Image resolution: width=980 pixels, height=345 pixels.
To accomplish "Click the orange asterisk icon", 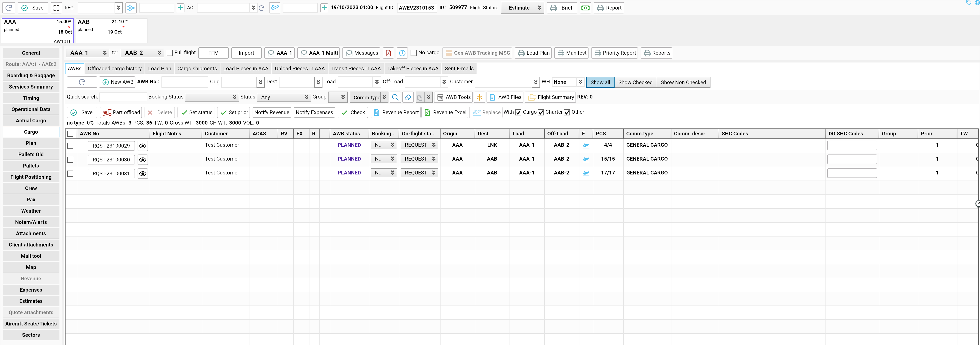I will pyautogui.click(x=479, y=97).
